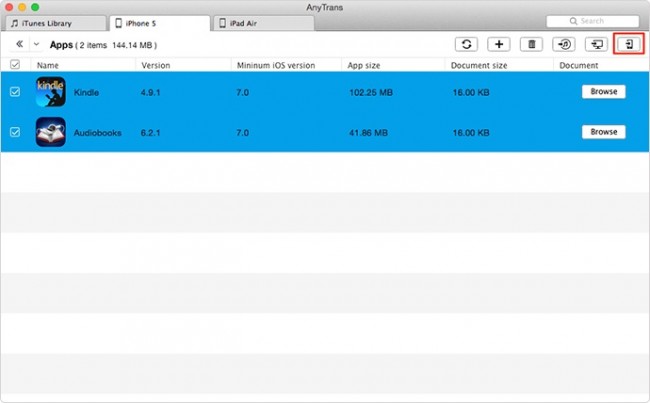Toggle the select-all checkbox in header
Viewport: 650px width, 403px height.
coord(14,65)
